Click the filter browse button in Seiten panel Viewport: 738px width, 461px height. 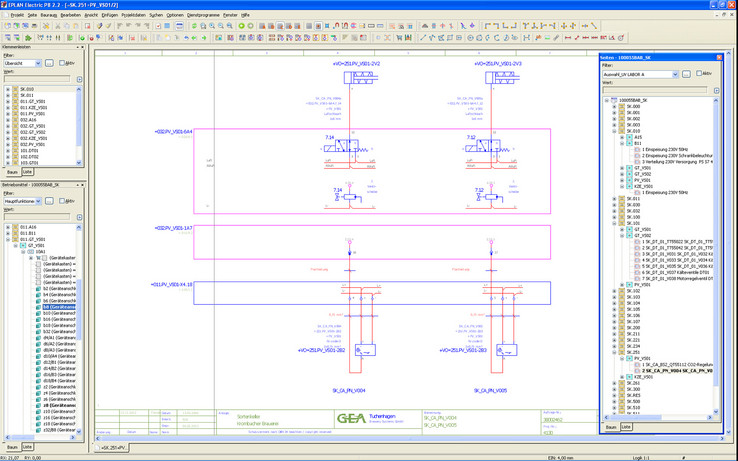tap(686, 74)
